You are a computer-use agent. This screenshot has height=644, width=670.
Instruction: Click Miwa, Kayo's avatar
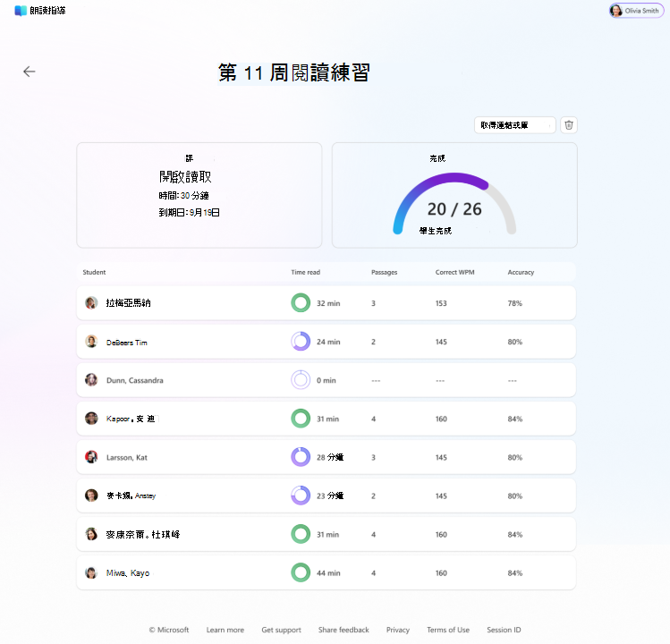(91, 572)
